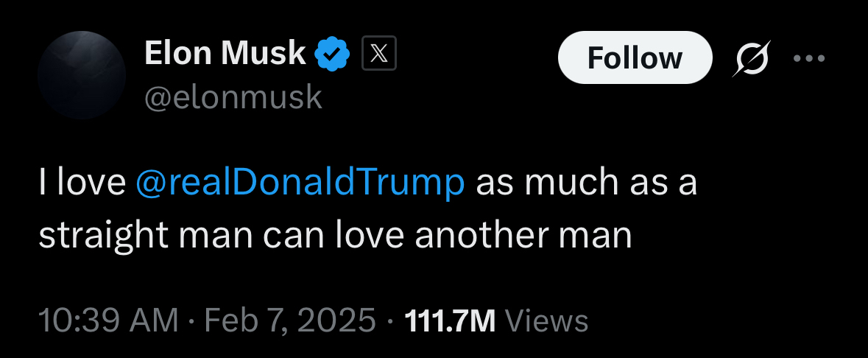
Task: Click the 111.7M view count number
Action: (x=450, y=320)
